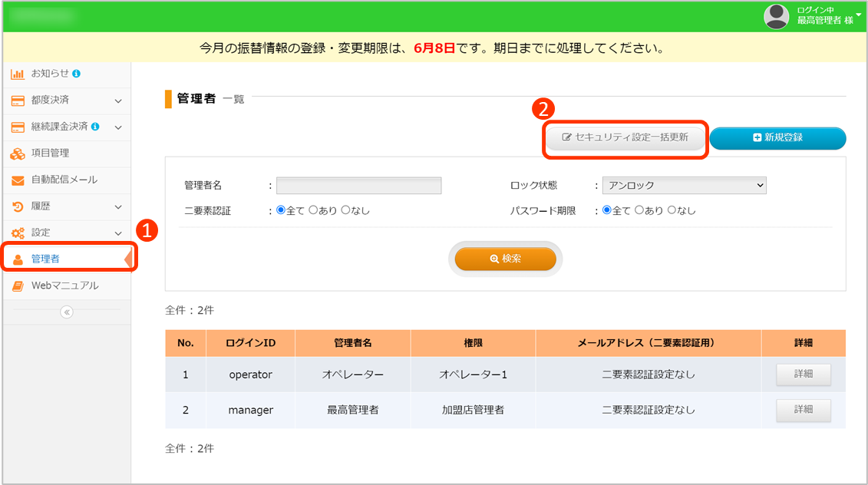This screenshot has height=485, width=868.
Task: Expand the 履歴 menu chevron
Action: point(118,207)
